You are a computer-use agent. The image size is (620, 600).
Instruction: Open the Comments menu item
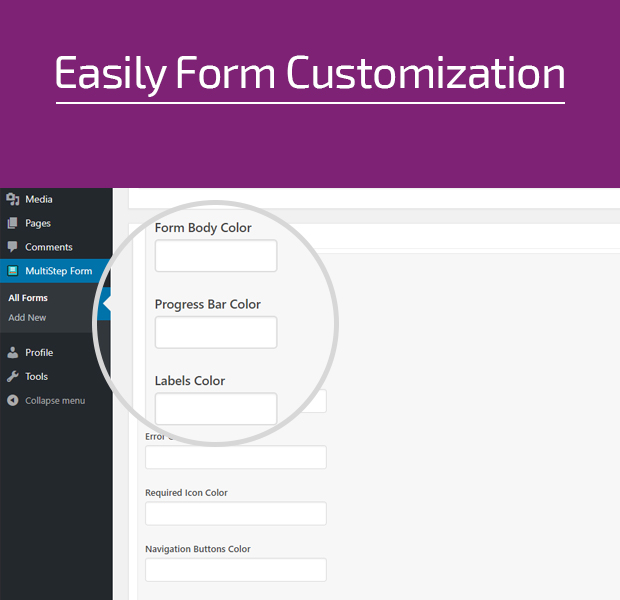point(49,247)
